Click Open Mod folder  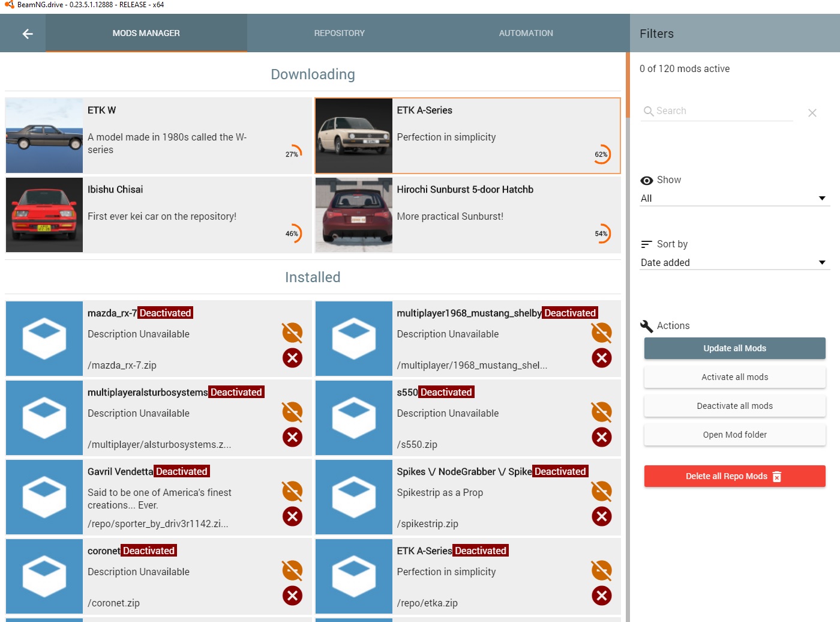[x=735, y=435]
